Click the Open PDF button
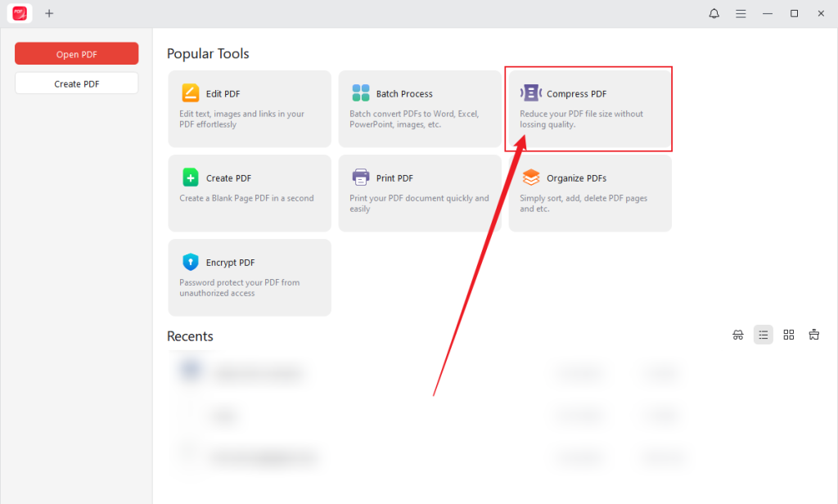838x504 pixels. click(x=76, y=53)
